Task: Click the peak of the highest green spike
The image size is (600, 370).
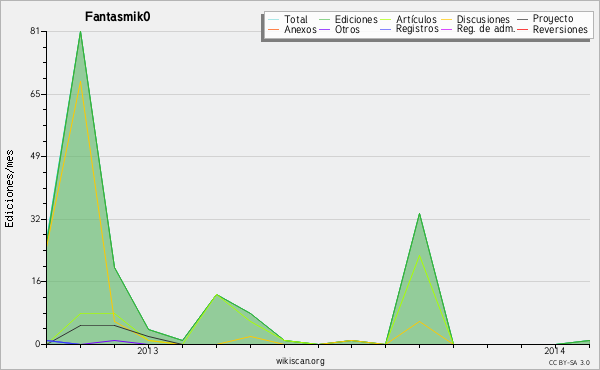Action: coord(80,32)
